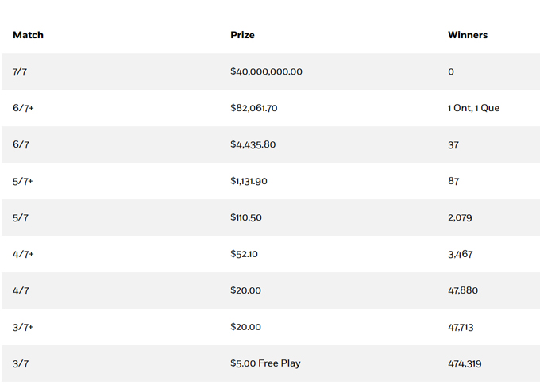Select the $40,000,000.00 jackpot prize cell
Viewport: 540px width, 392px height.
tap(266, 72)
